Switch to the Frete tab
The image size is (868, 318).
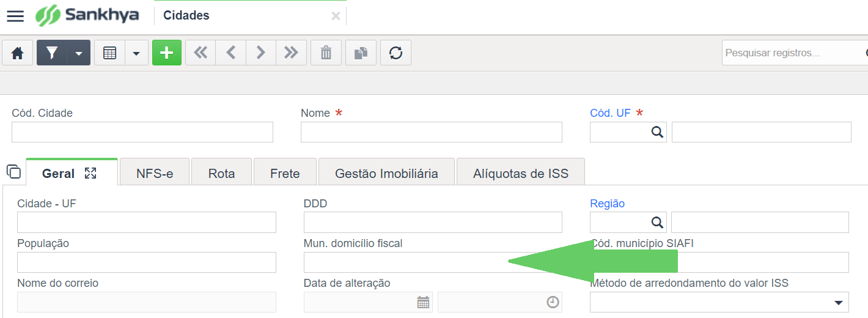tap(285, 172)
